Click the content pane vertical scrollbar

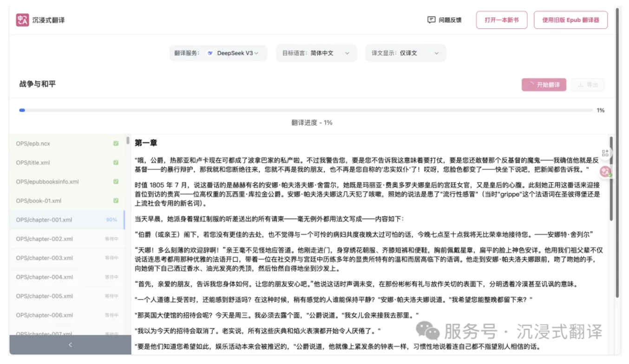coord(611,179)
